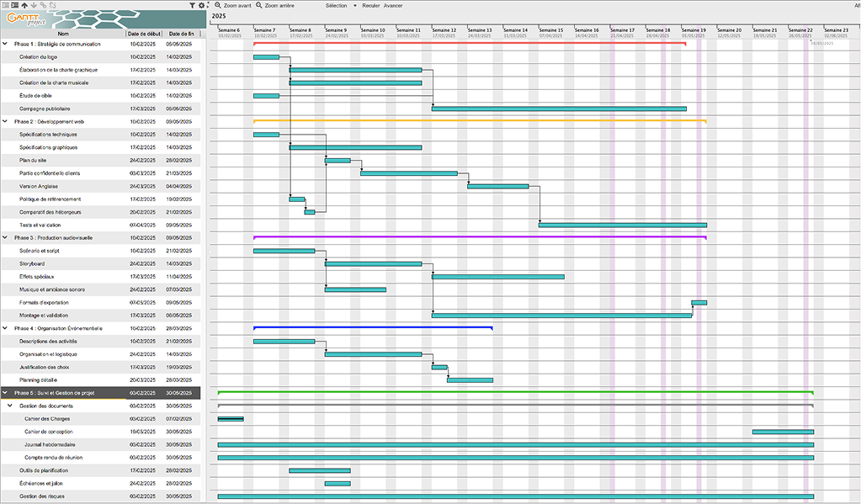The image size is (861, 504).
Task: Move the selected task up with arrow icon
Action: pos(24,5)
